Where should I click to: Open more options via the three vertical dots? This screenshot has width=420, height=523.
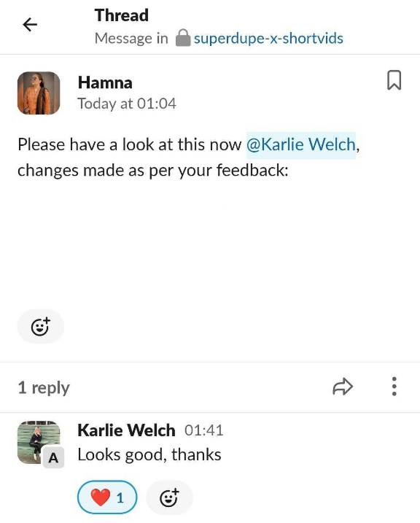[x=394, y=387]
